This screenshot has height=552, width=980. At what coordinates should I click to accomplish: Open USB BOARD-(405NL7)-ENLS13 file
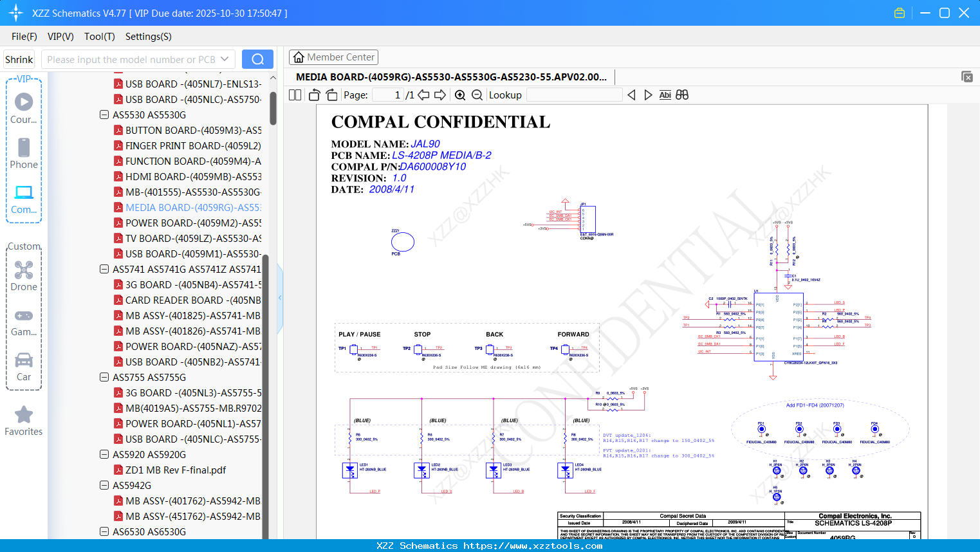click(x=188, y=84)
